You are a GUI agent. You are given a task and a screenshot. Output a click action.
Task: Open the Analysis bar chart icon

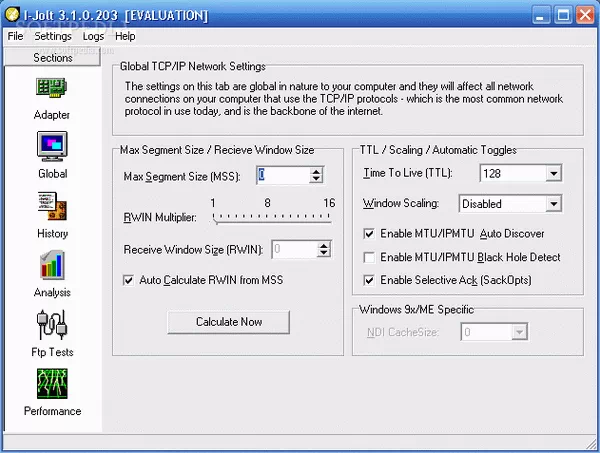(x=52, y=265)
